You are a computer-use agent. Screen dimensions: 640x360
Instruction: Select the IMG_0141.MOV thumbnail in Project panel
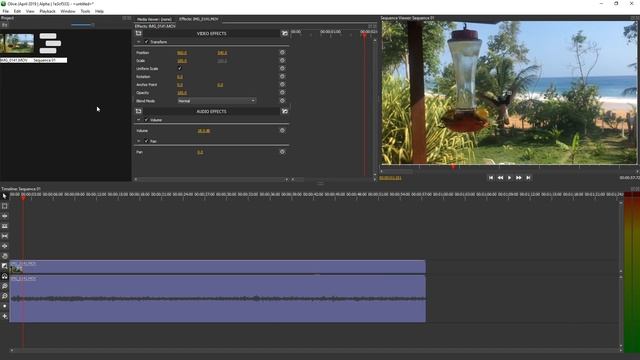tap(17, 44)
